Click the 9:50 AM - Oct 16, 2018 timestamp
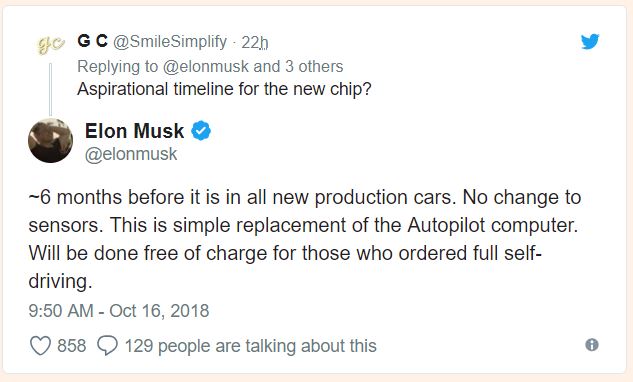Screen dimensions: 633x382 (119, 311)
